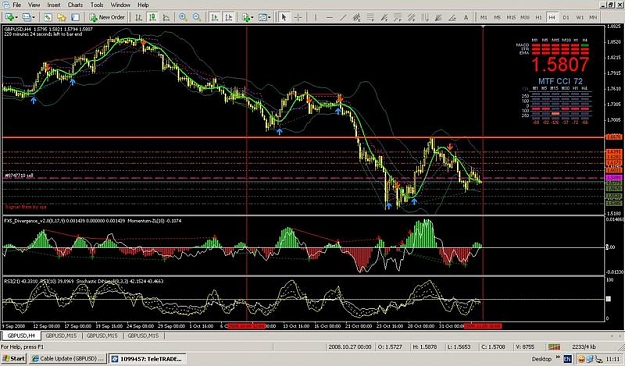The width and height of the screenshot is (625, 366).
Task: Switch to W1 timeframe
Action: (x=580, y=17)
